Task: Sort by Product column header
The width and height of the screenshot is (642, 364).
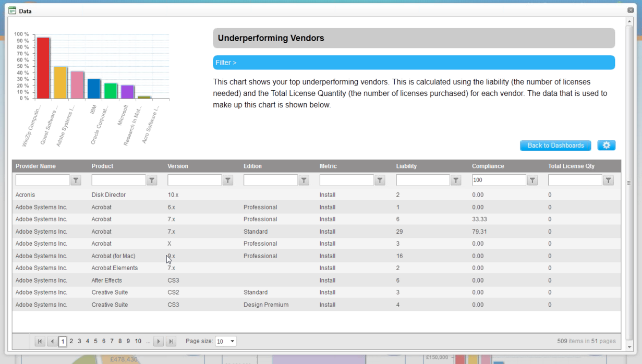Action: (x=102, y=166)
